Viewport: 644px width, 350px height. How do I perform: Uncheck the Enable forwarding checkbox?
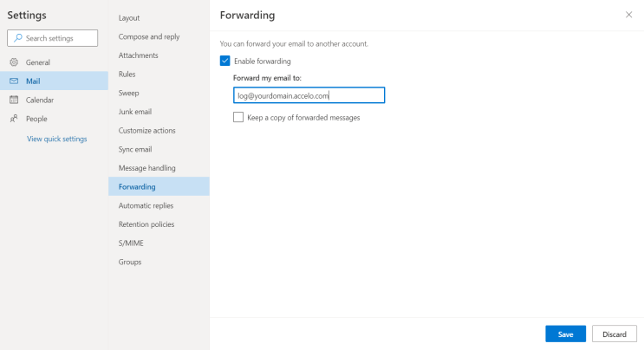[225, 61]
